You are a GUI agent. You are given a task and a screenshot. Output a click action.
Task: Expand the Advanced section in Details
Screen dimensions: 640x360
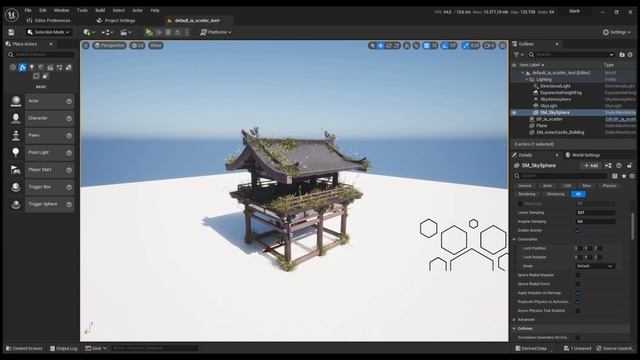(x=514, y=320)
